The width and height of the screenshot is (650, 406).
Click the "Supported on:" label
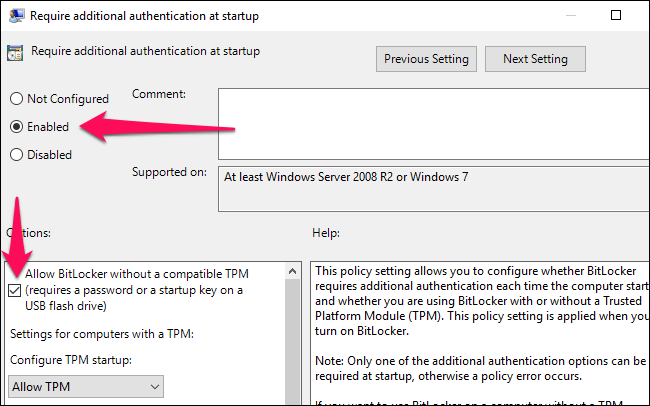[170, 172]
